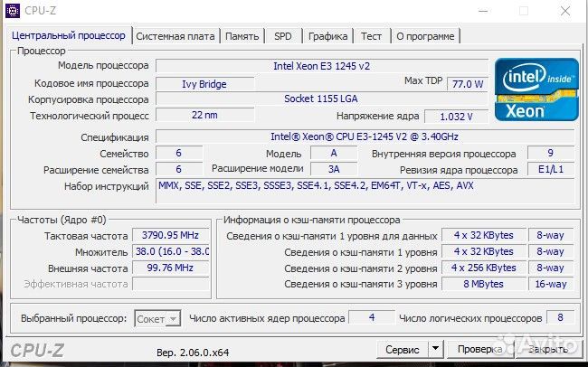
Task: Expand the Сокет processor selection dropdown
Action: (174, 319)
